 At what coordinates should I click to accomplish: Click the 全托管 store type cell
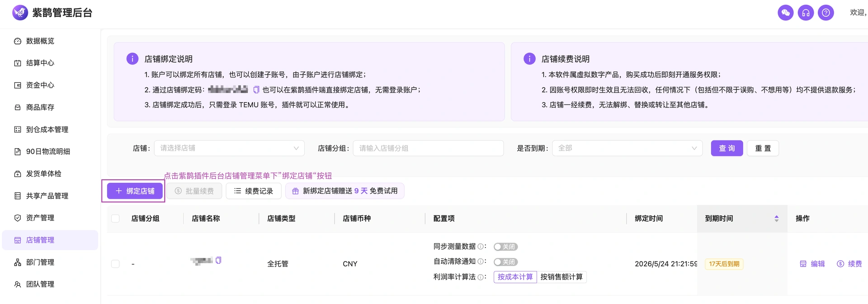(x=278, y=264)
